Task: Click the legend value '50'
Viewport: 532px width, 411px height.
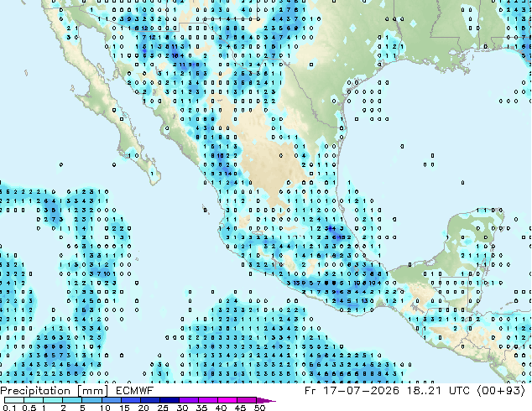Action: [x=259, y=408]
